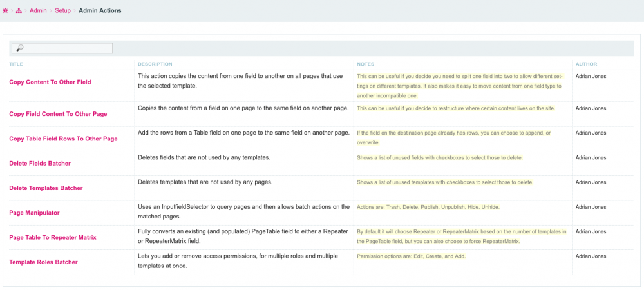Click Adrian Jones in Delete Fields Batcher row
Viewport: 644px width, 290px height.
pyautogui.click(x=591, y=157)
